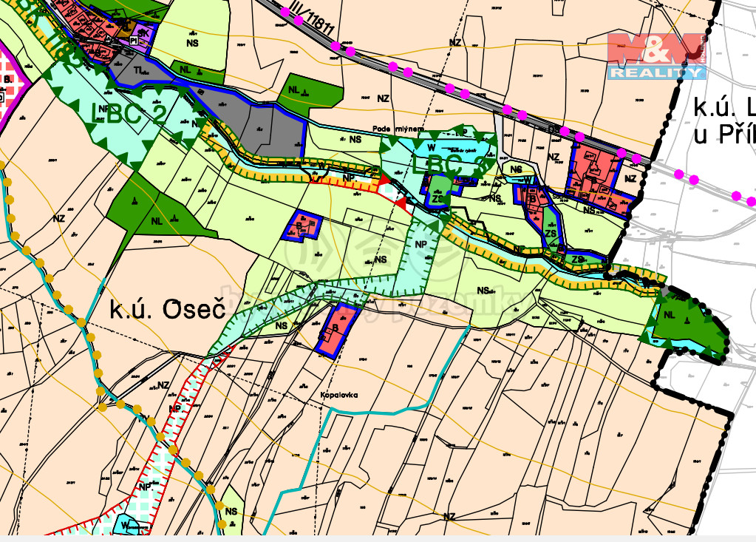Click the M&M Reality logo
The width and height of the screenshot is (756, 542).
[x=656, y=56]
